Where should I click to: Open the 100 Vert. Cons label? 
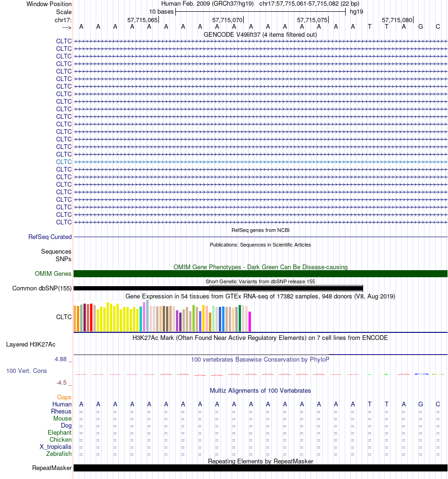click(x=26, y=371)
